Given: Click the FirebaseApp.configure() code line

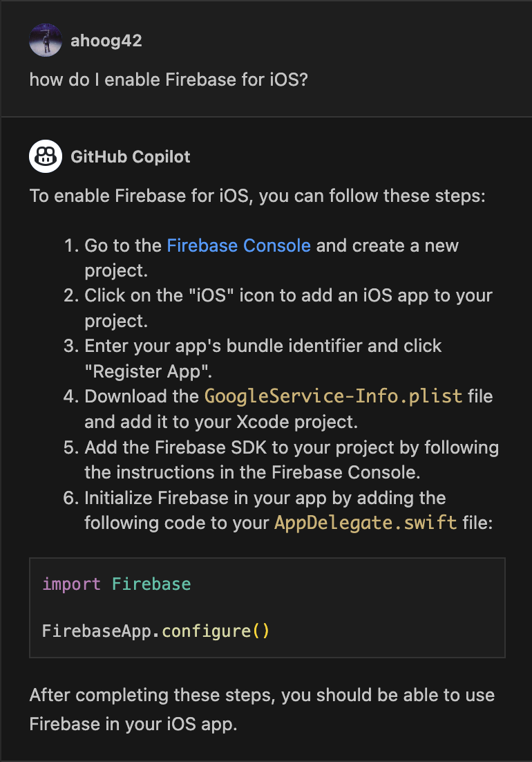Looking at the screenshot, I should pos(156,631).
